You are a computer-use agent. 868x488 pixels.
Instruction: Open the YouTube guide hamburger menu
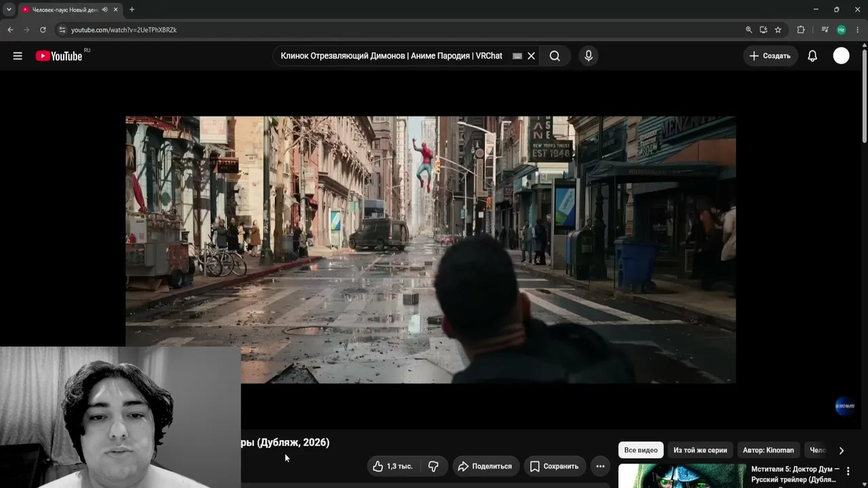click(x=18, y=56)
